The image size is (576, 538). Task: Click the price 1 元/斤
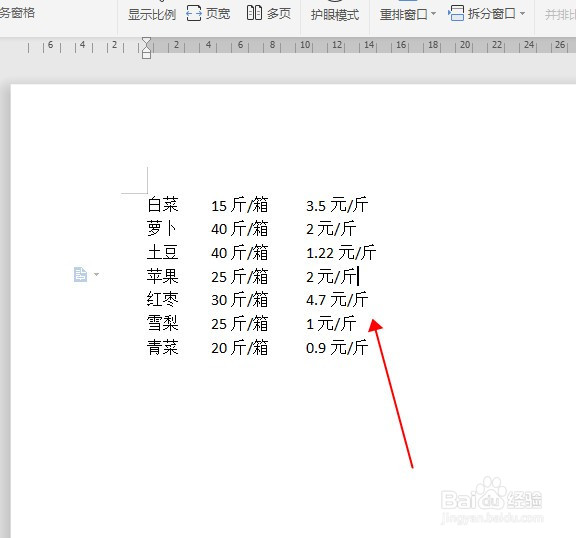331,324
